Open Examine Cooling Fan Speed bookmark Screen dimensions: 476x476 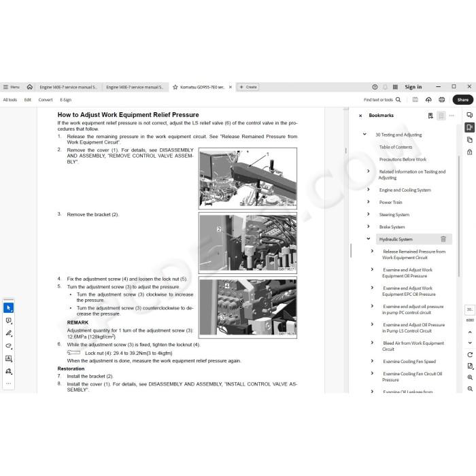coord(409,362)
